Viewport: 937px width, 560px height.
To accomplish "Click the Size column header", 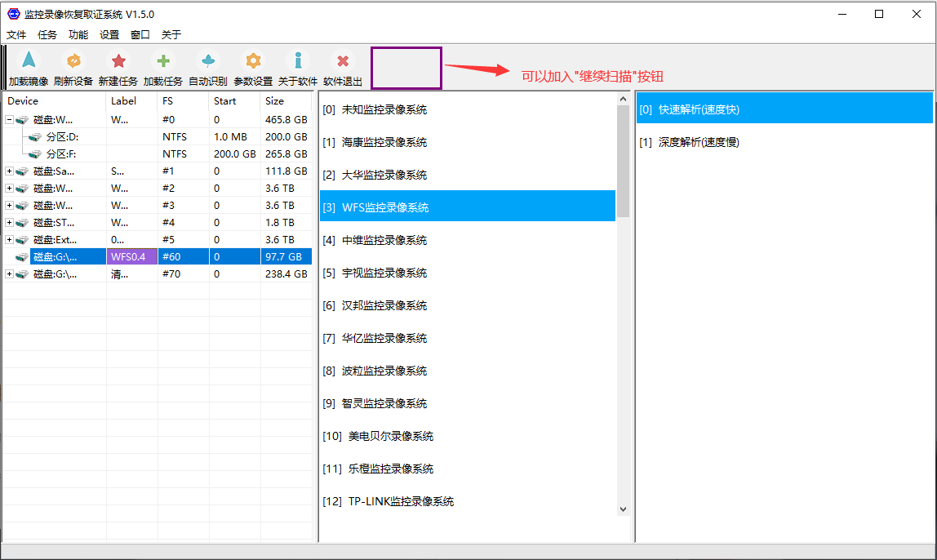I will click(x=275, y=101).
